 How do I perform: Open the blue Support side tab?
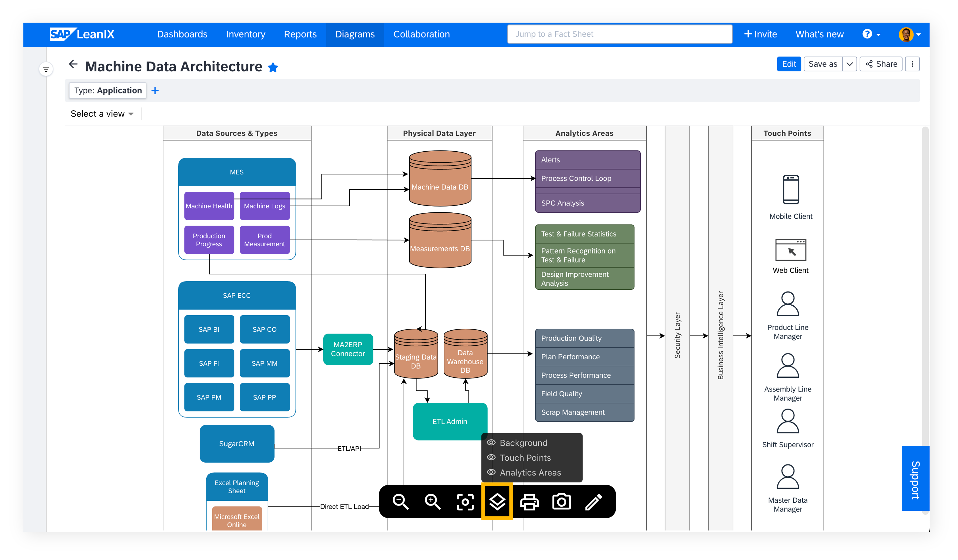point(915,478)
